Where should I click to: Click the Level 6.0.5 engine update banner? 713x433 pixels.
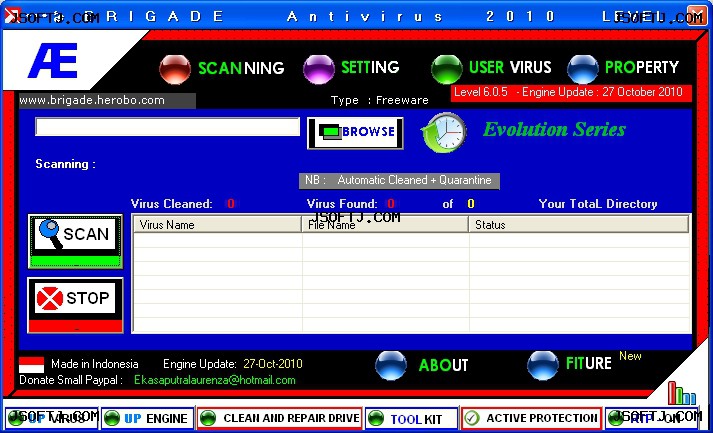click(x=572, y=93)
